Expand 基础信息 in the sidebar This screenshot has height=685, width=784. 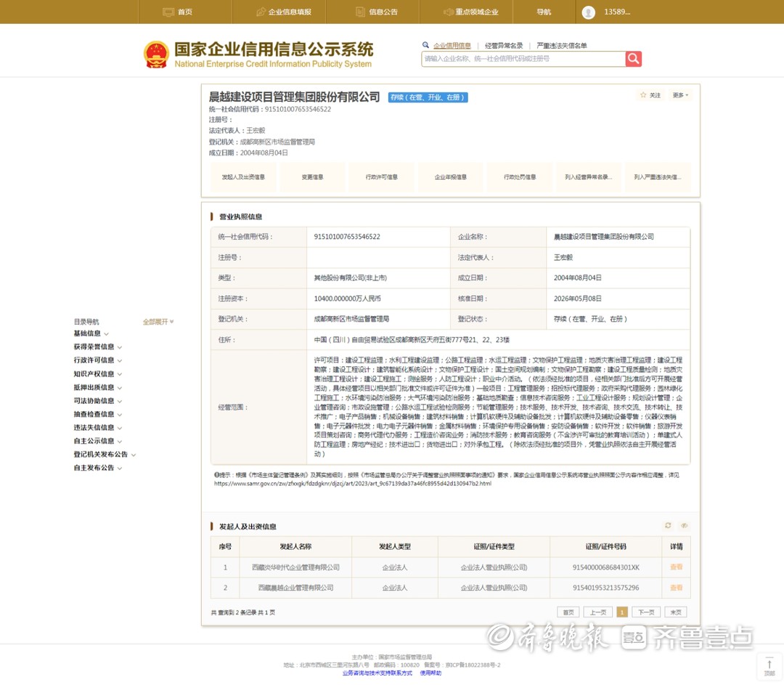tap(91, 333)
